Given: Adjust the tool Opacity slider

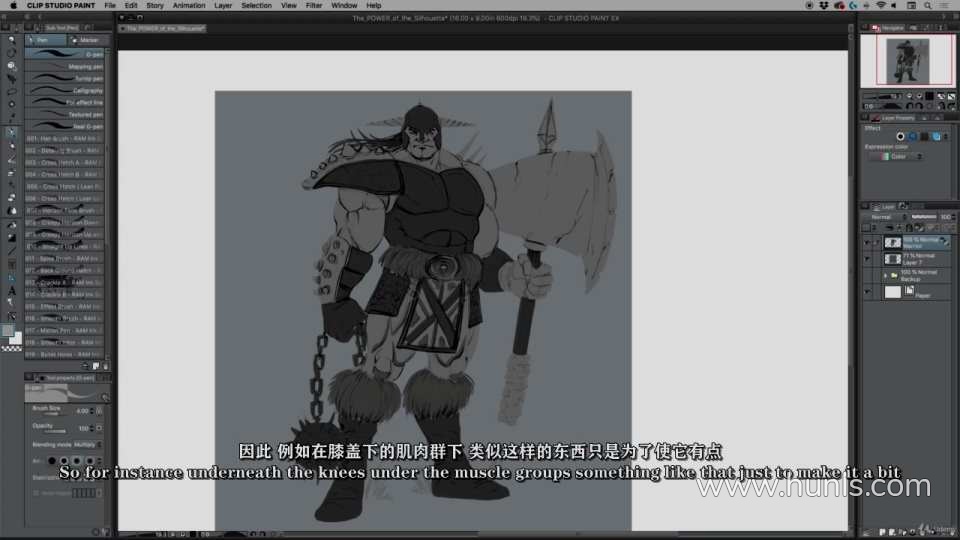Looking at the screenshot, I should [54, 432].
